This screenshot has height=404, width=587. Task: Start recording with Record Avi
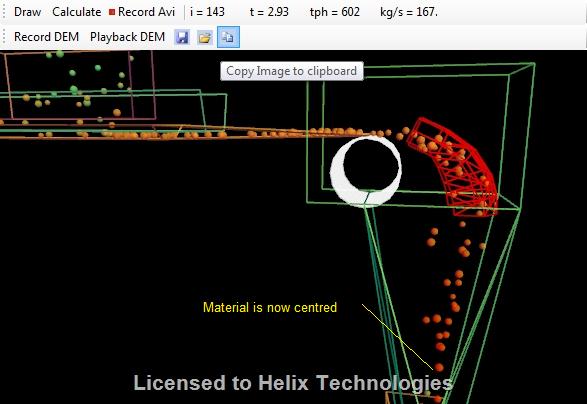tap(142, 12)
